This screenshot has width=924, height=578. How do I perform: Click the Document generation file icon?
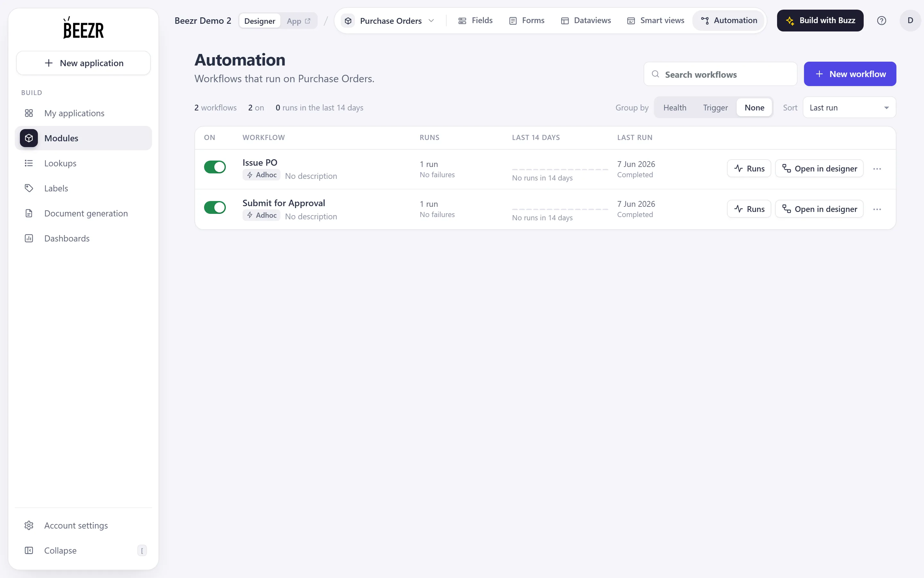pos(29,213)
